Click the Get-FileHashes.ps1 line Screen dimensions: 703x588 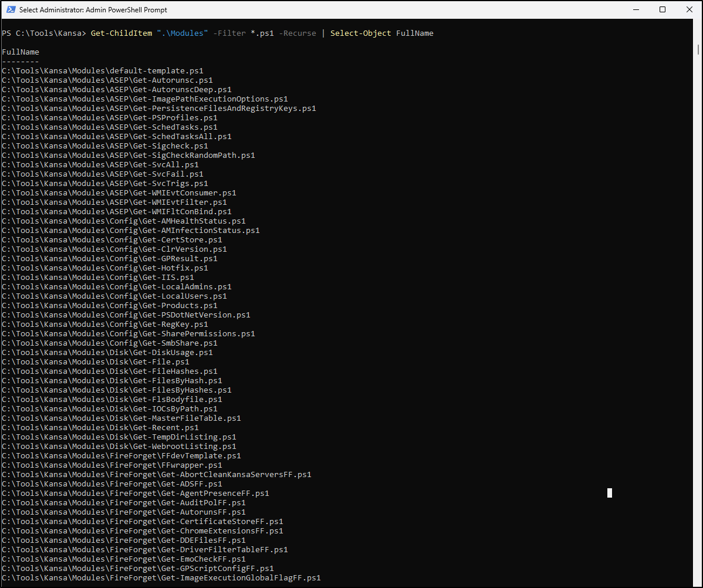click(x=110, y=371)
